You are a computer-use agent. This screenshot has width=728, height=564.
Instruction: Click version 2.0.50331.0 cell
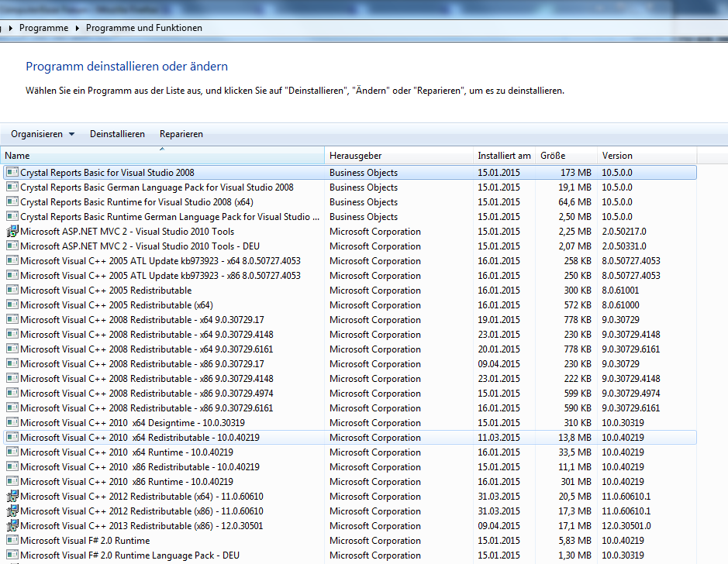(x=624, y=246)
